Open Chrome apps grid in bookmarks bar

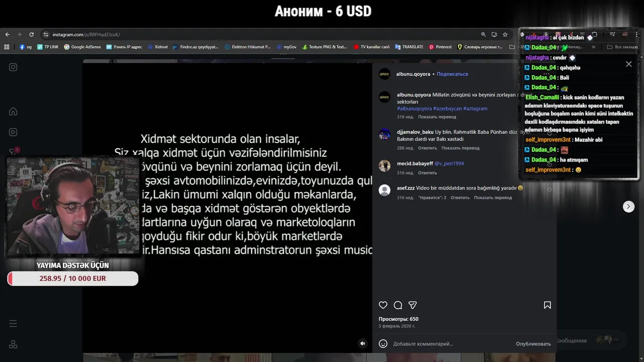(7, 47)
